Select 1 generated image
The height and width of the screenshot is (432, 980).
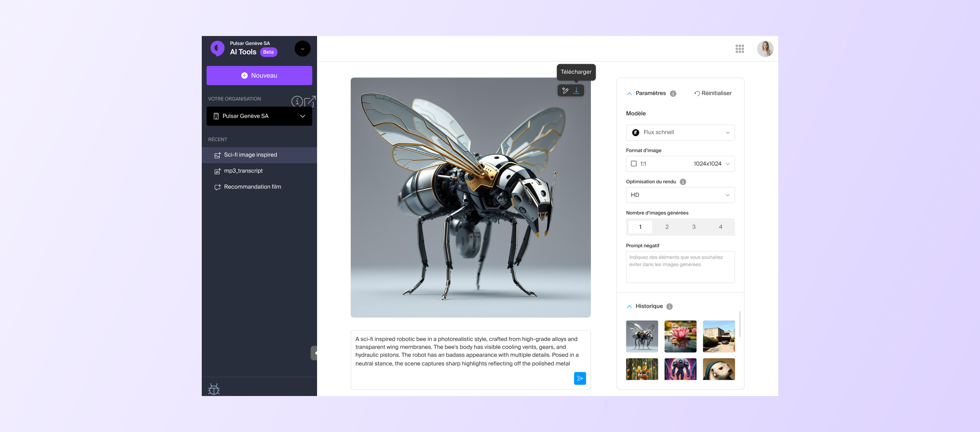pyautogui.click(x=640, y=227)
